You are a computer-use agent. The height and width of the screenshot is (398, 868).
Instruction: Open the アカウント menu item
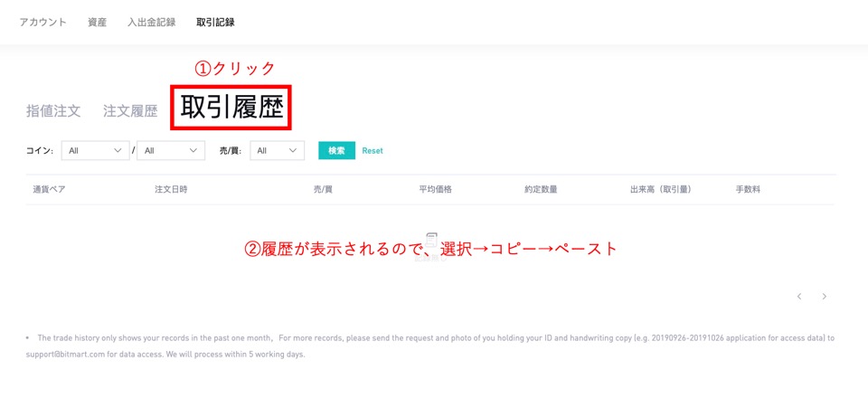tap(42, 23)
